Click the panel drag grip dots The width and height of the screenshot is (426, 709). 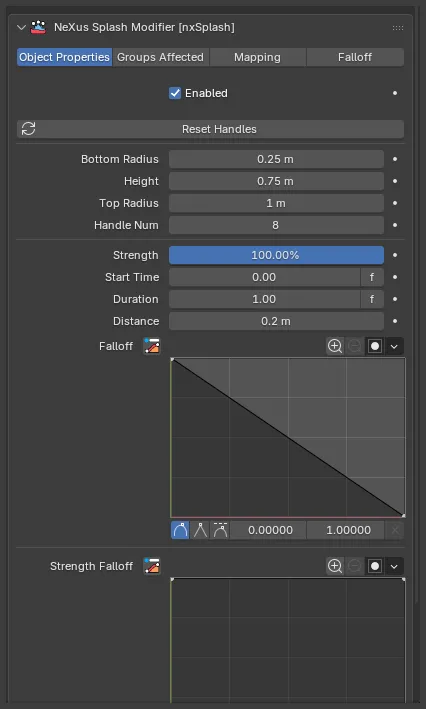coord(398,28)
